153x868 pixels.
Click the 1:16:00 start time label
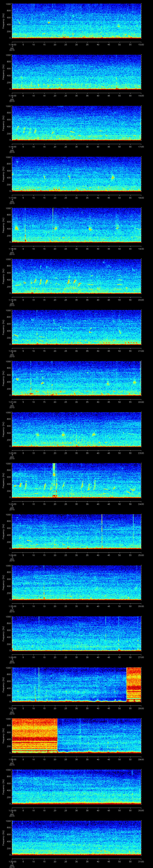12,147
